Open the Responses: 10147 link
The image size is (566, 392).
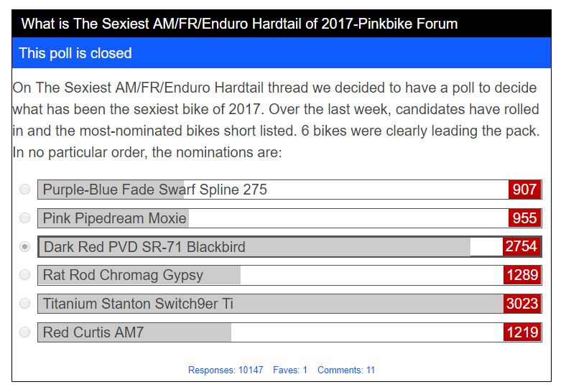point(226,370)
